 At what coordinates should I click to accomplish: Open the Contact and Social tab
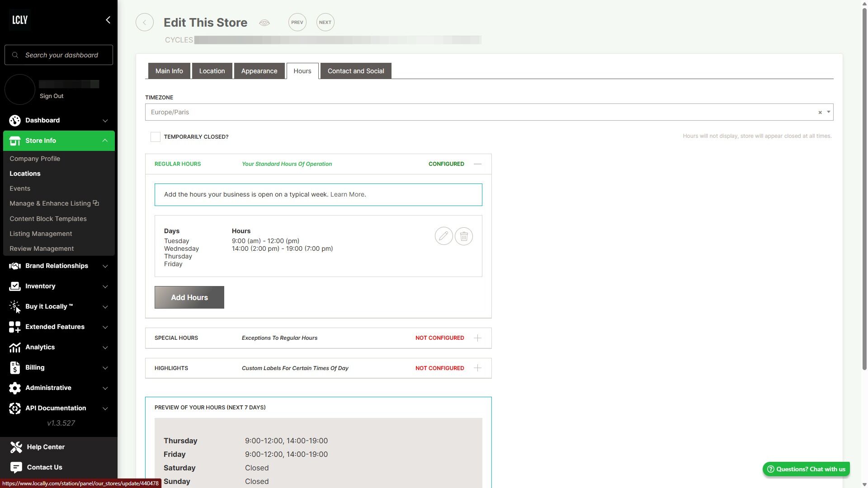click(x=356, y=71)
